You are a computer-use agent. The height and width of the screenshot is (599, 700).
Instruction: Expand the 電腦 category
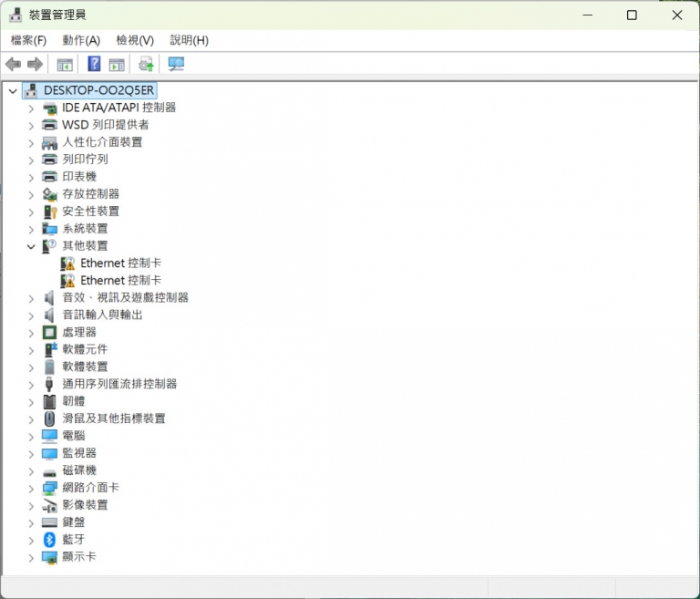pos(31,437)
